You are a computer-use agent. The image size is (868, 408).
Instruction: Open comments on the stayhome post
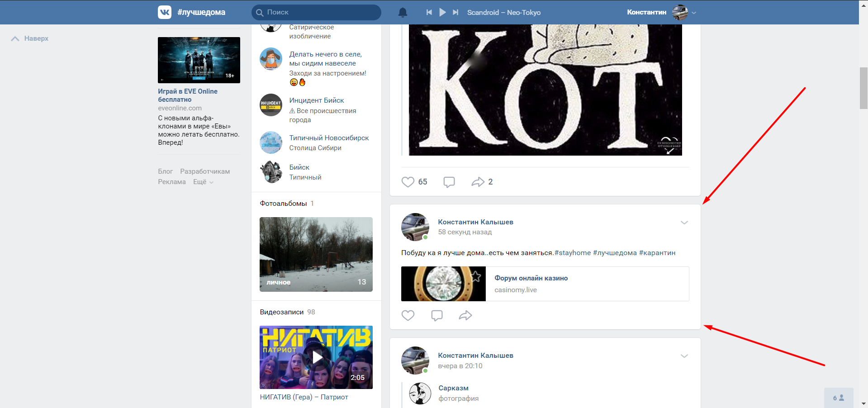pos(437,315)
